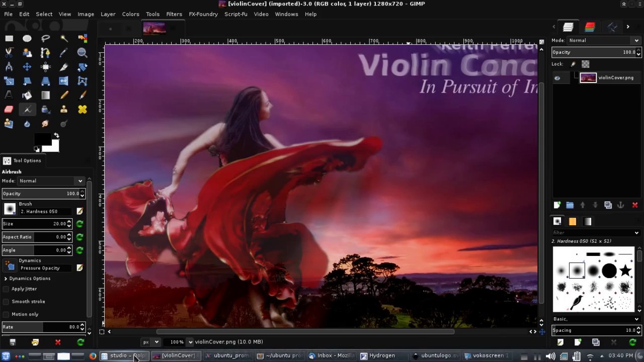The height and width of the screenshot is (362, 644).
Task: Toggle the Lock pixels brush icon
Action: [x=573, y=64]
